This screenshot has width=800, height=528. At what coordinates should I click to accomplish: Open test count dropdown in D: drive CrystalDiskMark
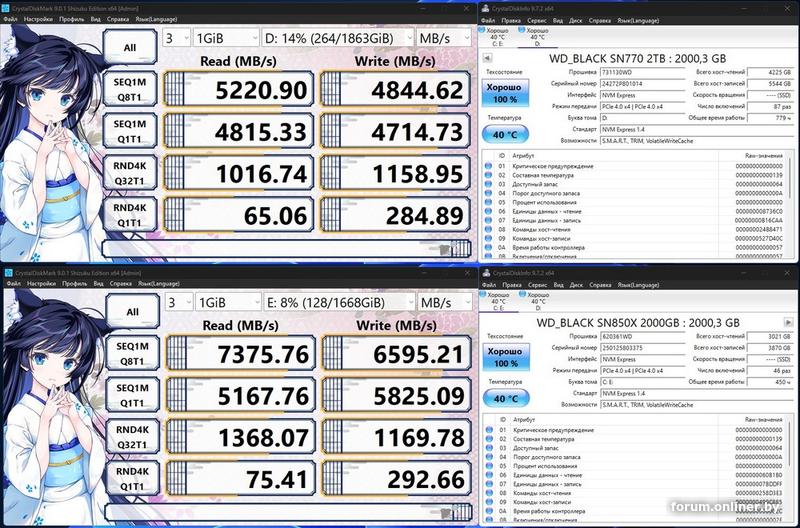click(177, 38)
